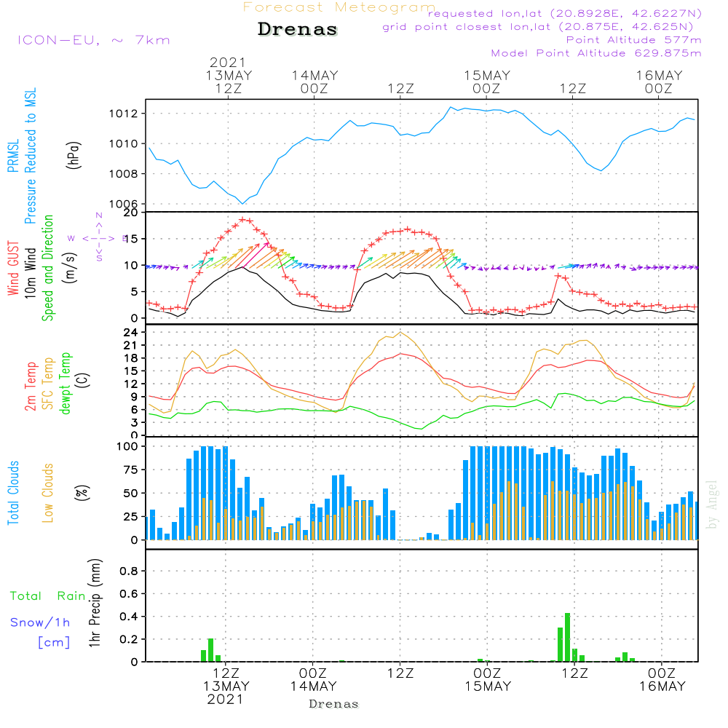Click the '10m Wind' black legend label

click(x=30, y=272)
